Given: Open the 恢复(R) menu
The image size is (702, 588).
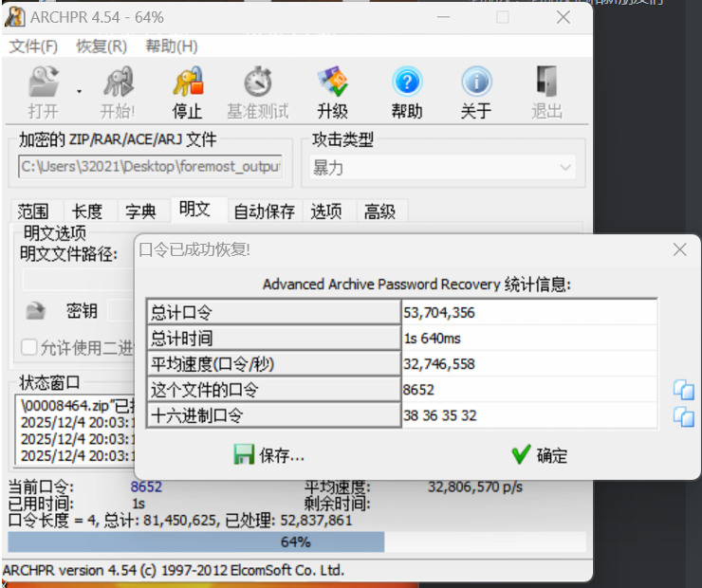Looking at the screenshot, I should tap(102, 46).
